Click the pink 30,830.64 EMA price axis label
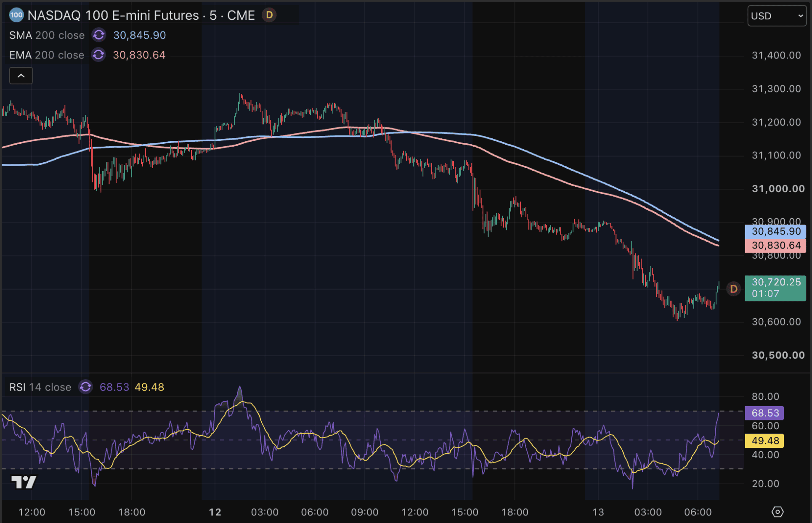Viewport: 812px width, 523px height. point(775,246)
